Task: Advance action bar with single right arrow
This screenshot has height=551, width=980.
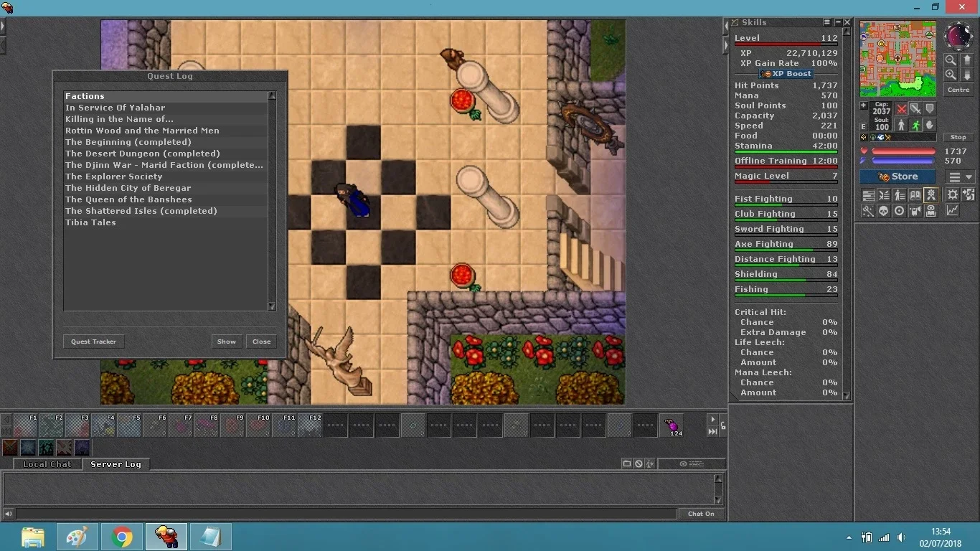Action: coord(712,420)
